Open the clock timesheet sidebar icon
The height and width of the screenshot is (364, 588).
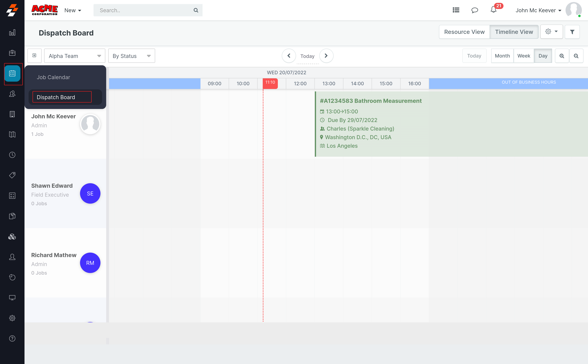(x=12, y=155)
